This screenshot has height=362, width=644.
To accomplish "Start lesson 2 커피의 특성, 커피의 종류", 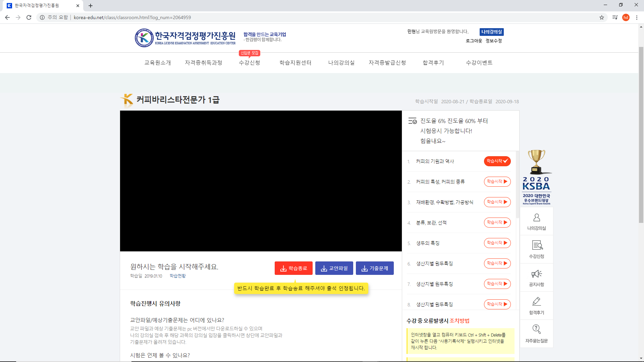I will click(x=497, y=182).
